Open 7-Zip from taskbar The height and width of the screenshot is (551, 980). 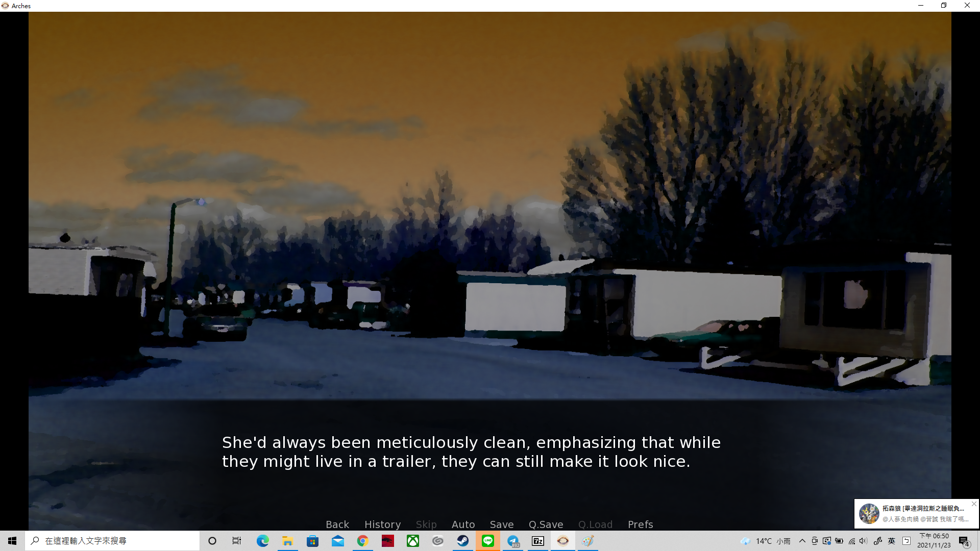(x=538, y=541)
